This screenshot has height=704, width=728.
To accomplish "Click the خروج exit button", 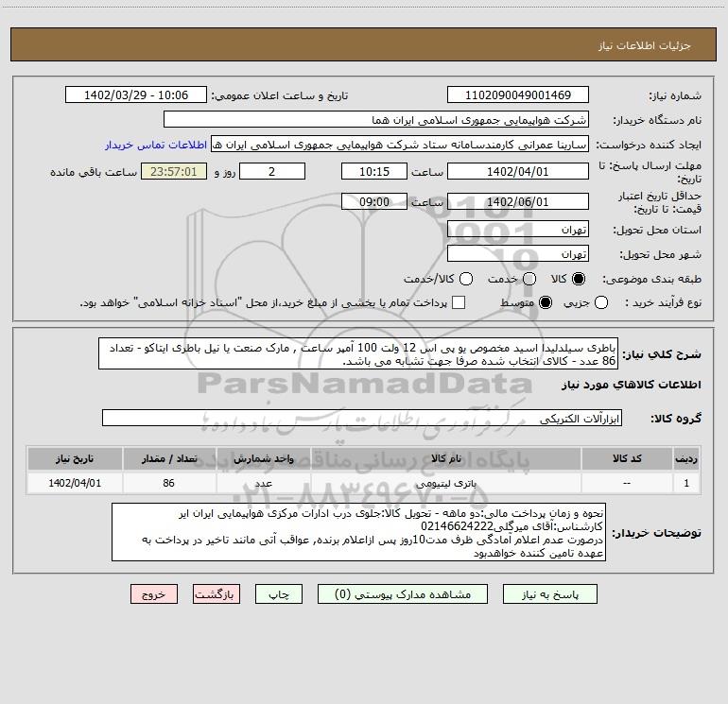I will pos(154,594).
